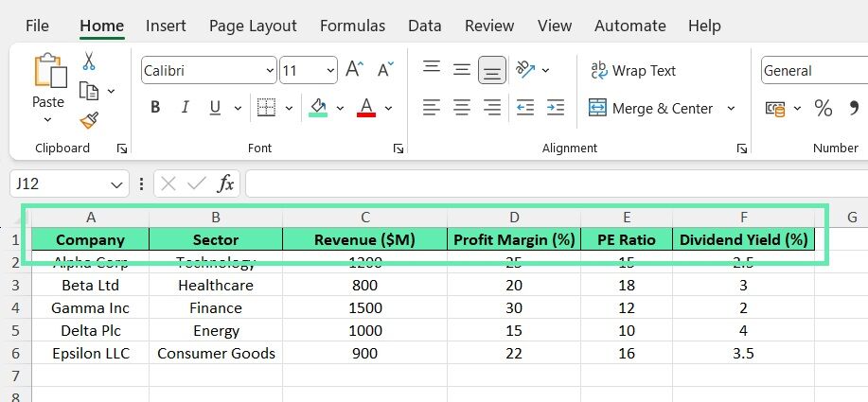Open the Underline style dropdown arrow
This screenshot has height=402, width=868.
click(238, 108)
